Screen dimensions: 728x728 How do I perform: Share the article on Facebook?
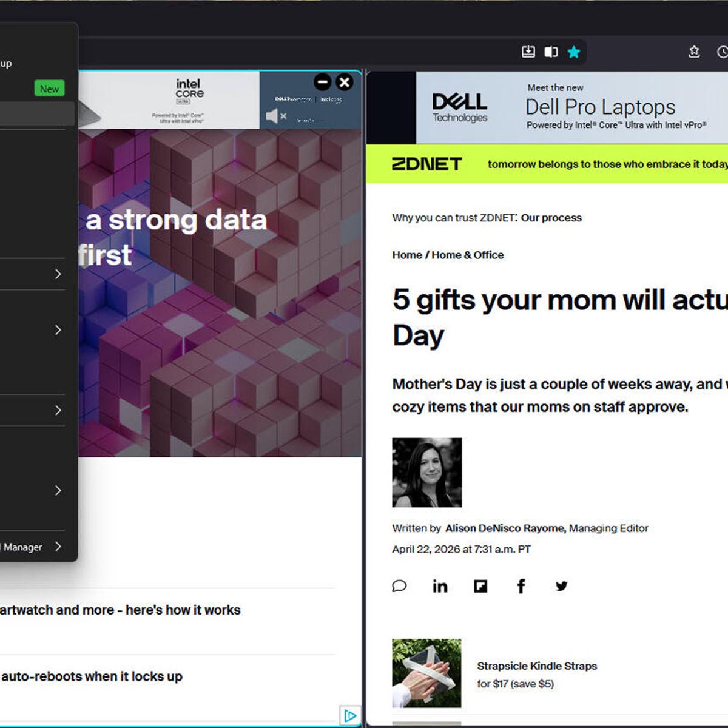[x=521, y=586]
